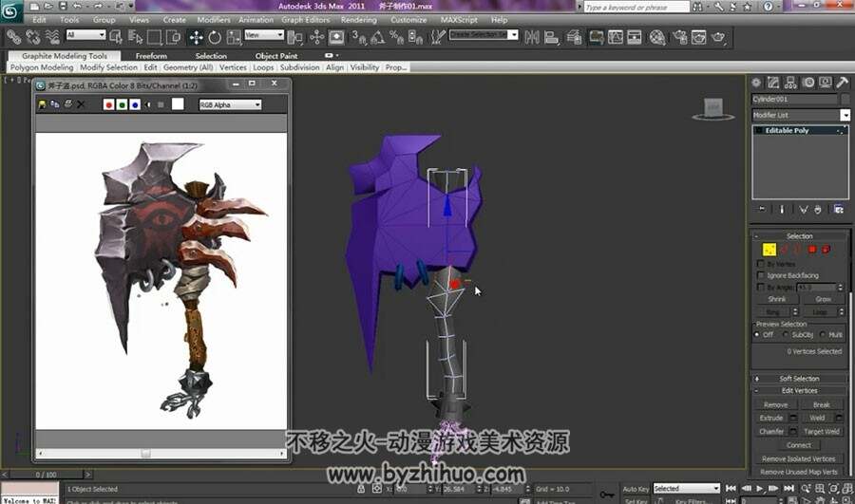Click the Unlink Selection tool
855x504 pixels.
pyautogui.click(x=33, y=37)
